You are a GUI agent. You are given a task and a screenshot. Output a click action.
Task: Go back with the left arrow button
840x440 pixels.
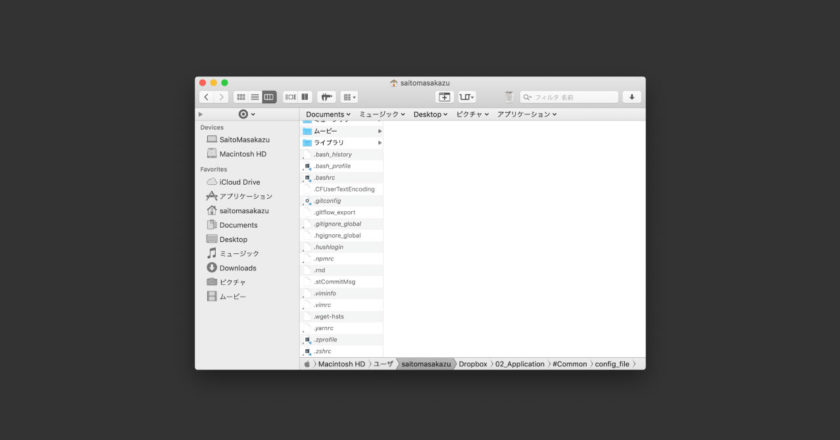pyautogui.click(x=206, y=97)
